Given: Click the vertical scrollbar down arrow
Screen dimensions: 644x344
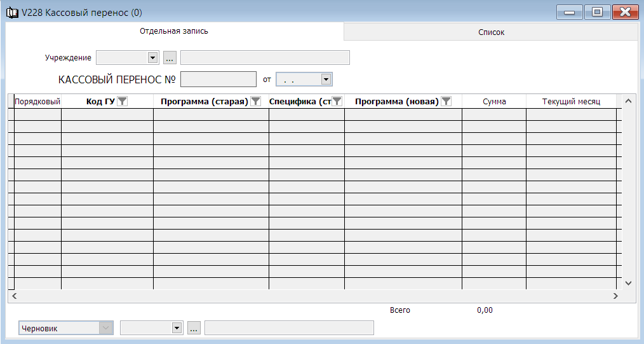Looking at the screenshot, I should 629,283.
